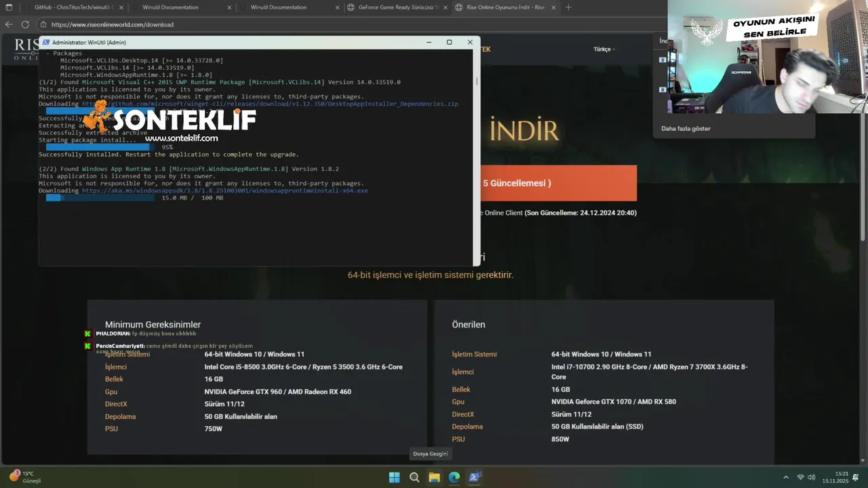Open the Türkçe language dropdown
The height and width of the screenshot is (488, 868).
[604, 49]
